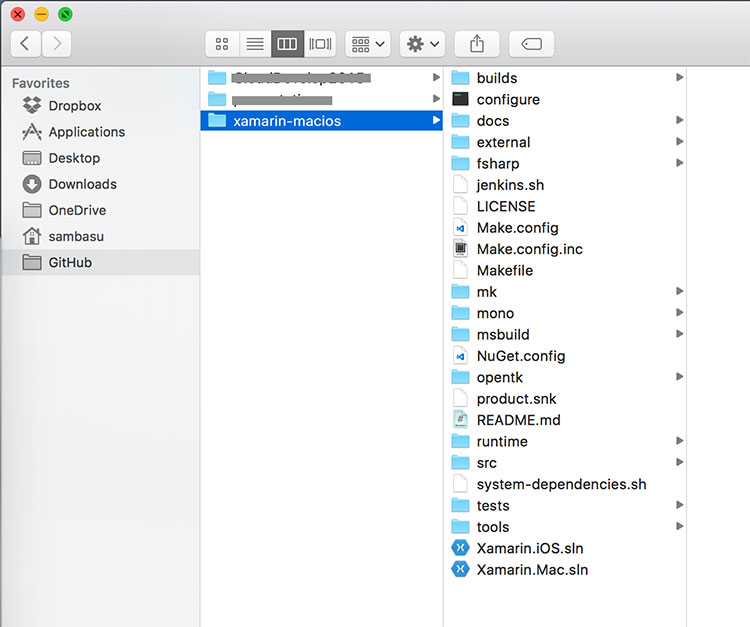Expand the opentk folder arrow
The width and height of the screenshot is (750, 627).
(x=679, y=376)
